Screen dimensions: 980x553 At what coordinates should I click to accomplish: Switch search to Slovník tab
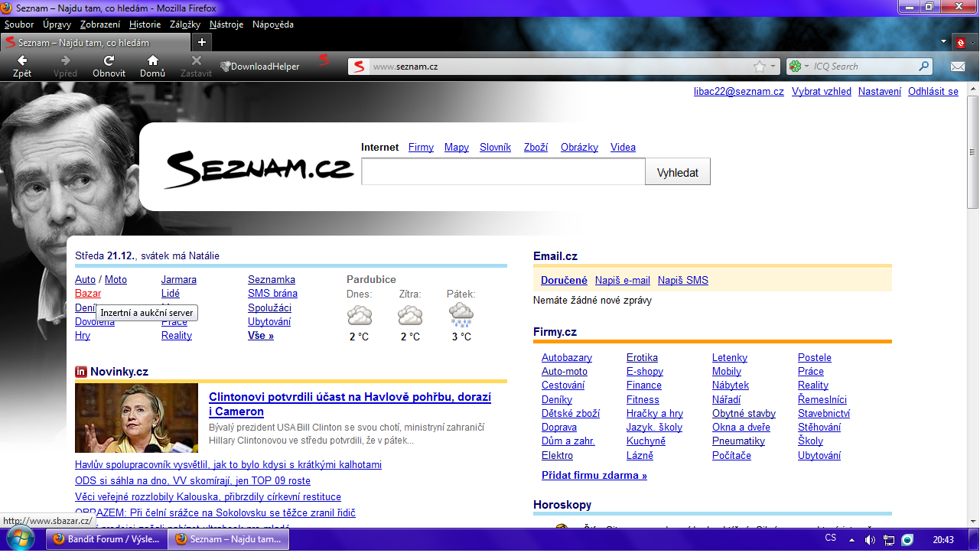coord(495,147)
